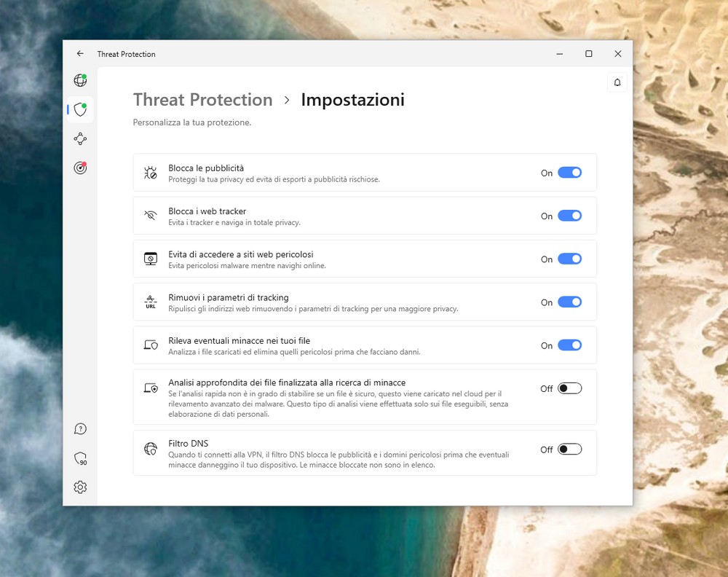Click the shield icon with 90 badge

[80, 458]
